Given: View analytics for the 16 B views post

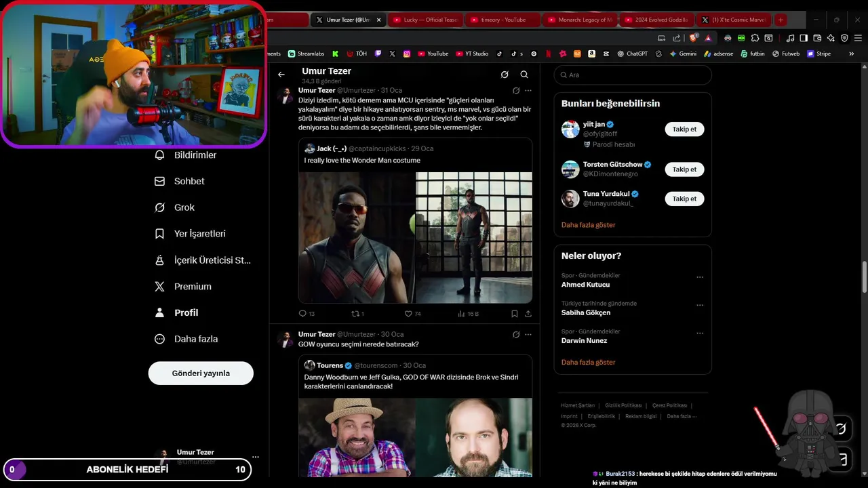Looking at the screenshot, I should point(468,314).
